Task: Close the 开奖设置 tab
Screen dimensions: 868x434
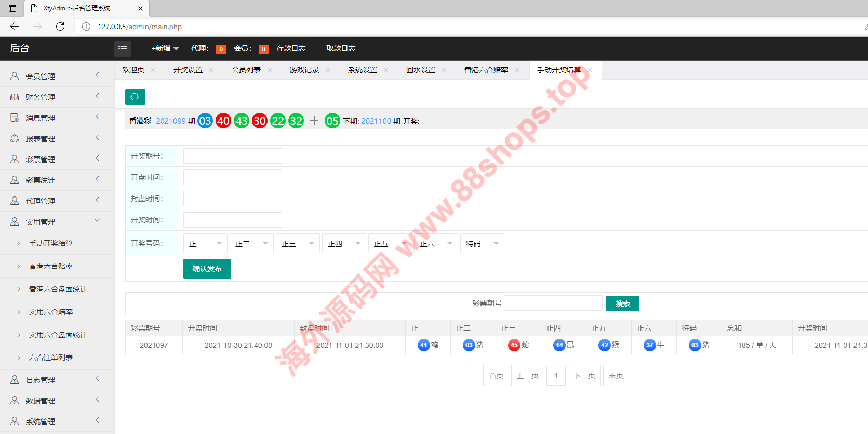Action: click(211, 70)
